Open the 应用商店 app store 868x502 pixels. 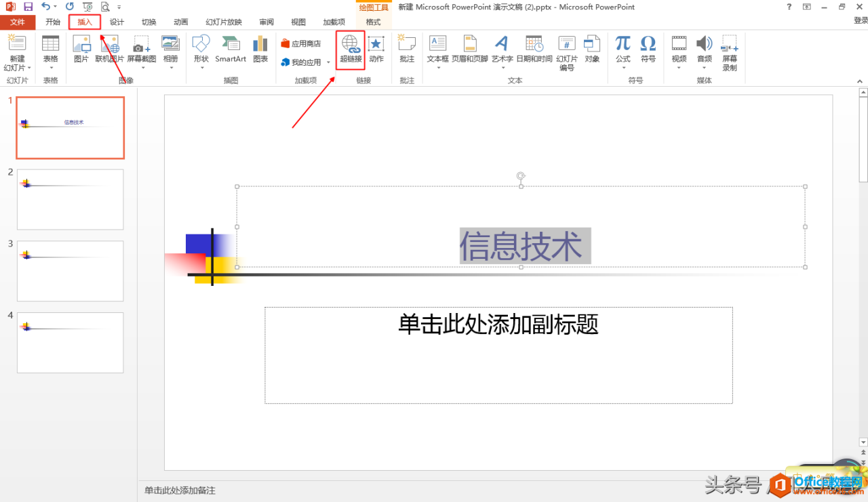pyautogui.click(x=301, y=43)
